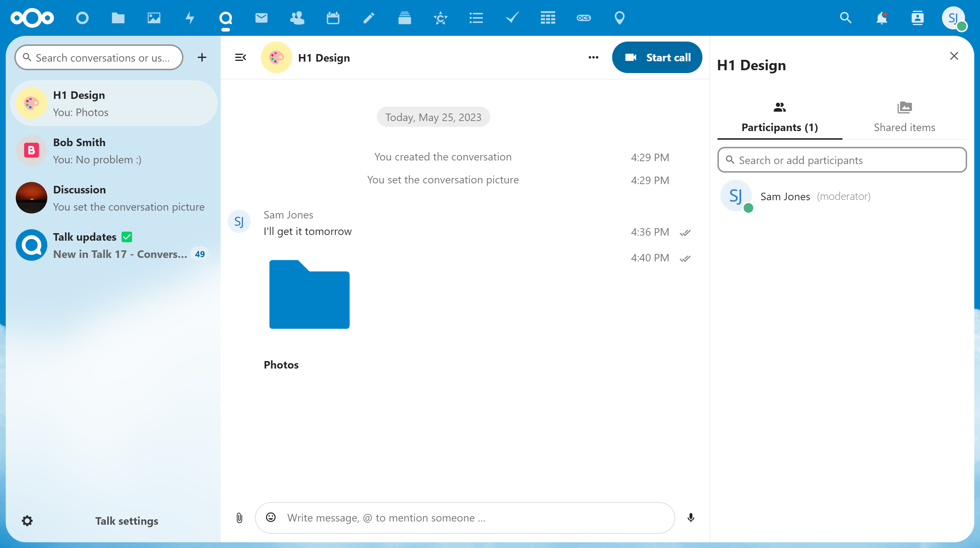Open the Files app in top bar

pos(118,18)
